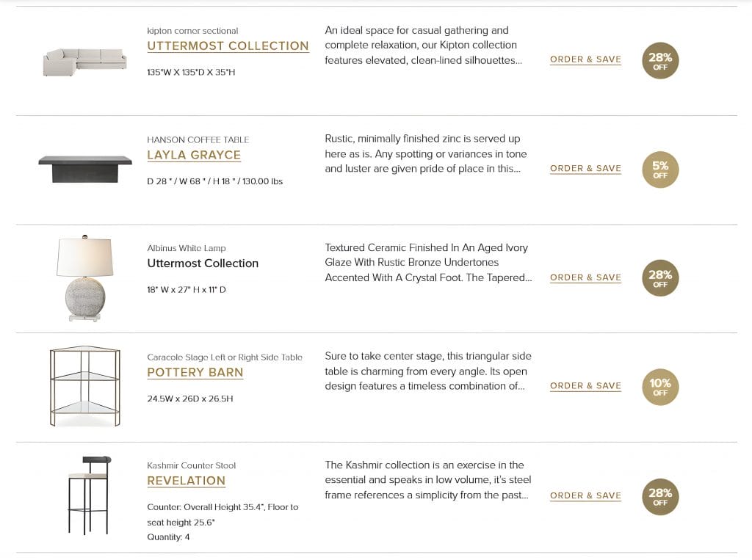Screen dimensions: 752x560
Task: Follow the LAYLA GRAYCE brand link
Action: 194,156
